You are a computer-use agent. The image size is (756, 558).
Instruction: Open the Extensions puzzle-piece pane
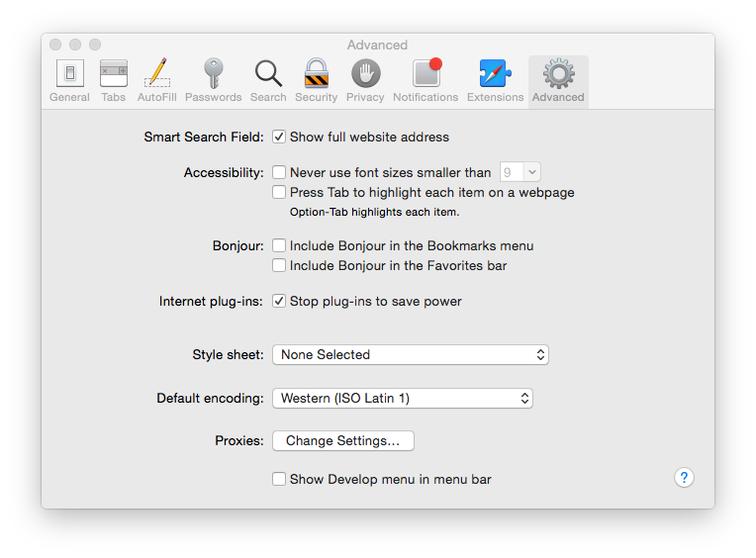[495, 80]
